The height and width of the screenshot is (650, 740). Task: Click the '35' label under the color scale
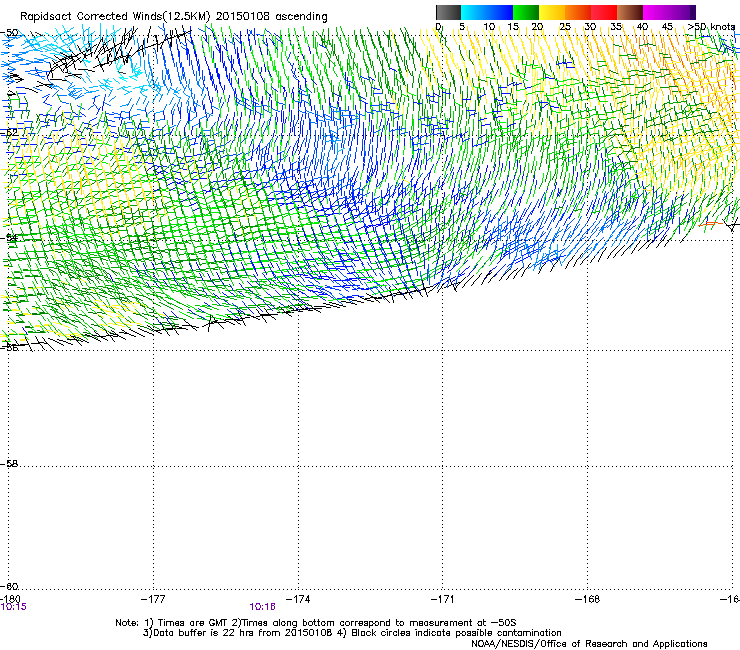(x=616, y=27)
